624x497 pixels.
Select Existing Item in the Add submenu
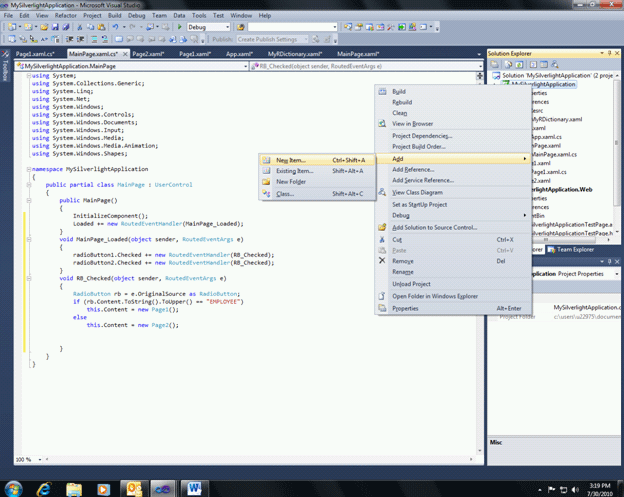(295, 171)
